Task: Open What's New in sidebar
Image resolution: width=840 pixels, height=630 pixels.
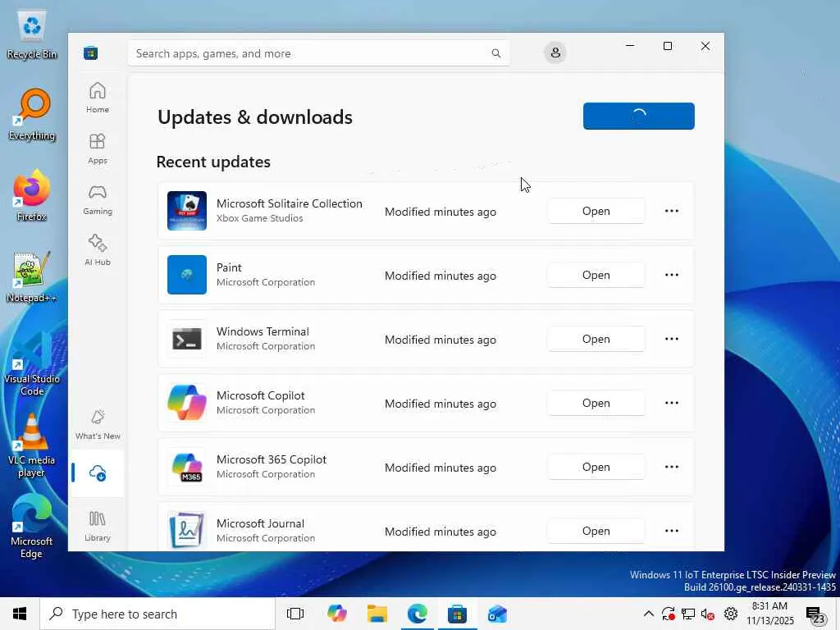Action: point(98,424)
